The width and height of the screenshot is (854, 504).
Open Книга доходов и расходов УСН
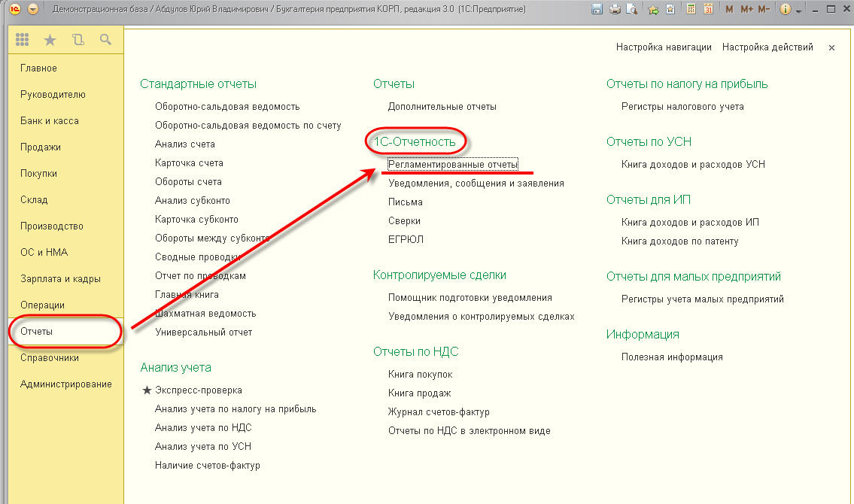(693, 165)
